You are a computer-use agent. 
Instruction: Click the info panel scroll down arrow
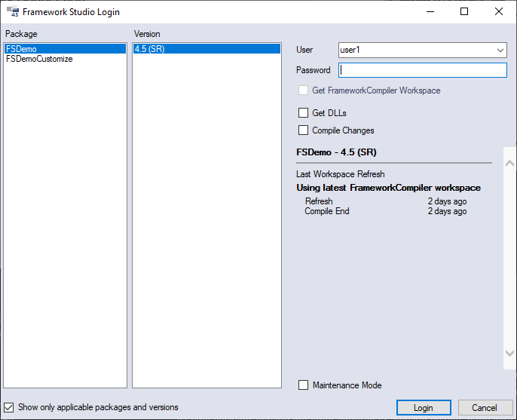(509, 353)
